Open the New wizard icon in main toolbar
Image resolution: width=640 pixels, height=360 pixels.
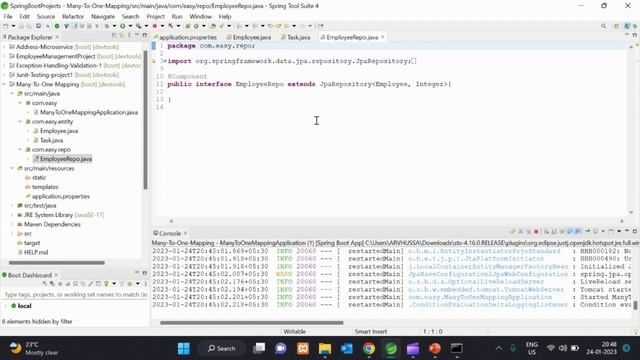pos(6,26)
